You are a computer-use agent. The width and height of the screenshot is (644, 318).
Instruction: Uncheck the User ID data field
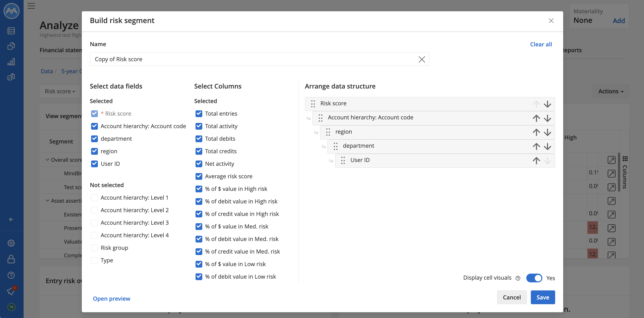94,164
